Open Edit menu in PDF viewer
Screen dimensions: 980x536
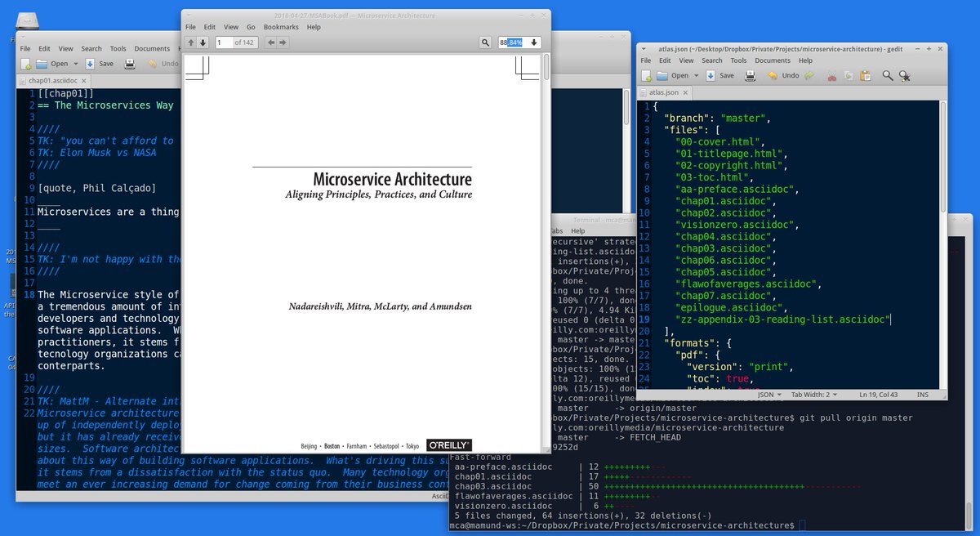[x=210, y=27]
